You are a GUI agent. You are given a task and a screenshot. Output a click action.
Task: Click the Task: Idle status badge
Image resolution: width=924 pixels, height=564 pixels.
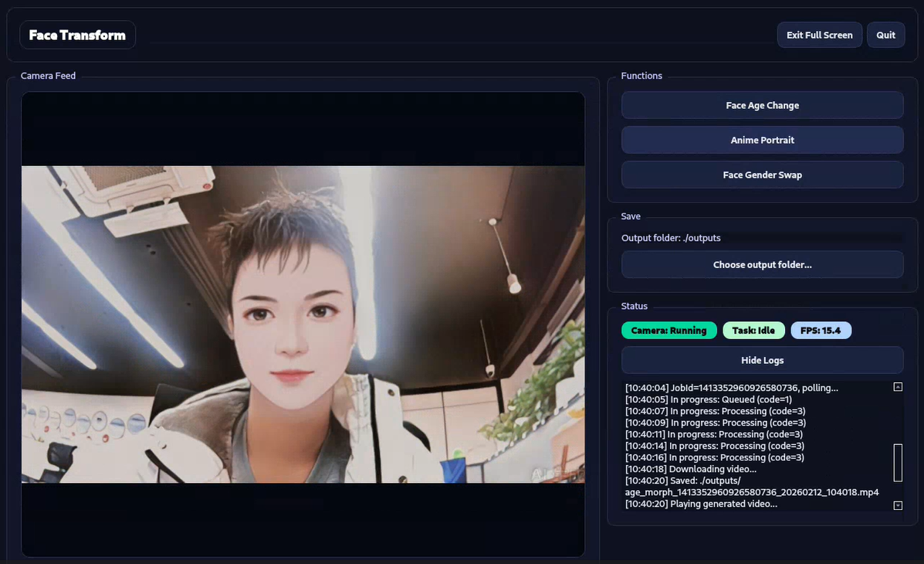[x=753, y=331]
